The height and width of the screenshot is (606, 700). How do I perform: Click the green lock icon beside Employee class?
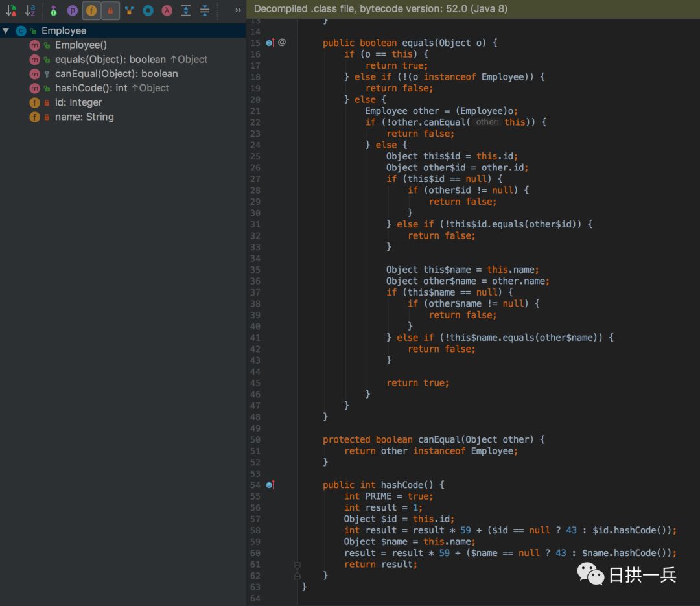tap(33, 31)
